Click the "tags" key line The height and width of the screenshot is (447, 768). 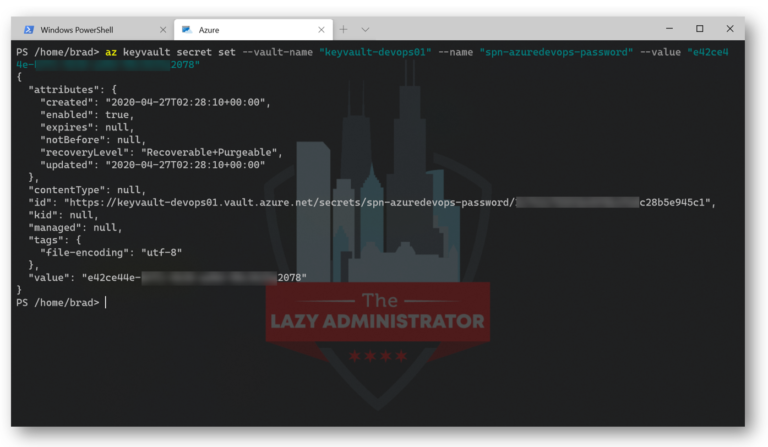(x=55, y=240)
